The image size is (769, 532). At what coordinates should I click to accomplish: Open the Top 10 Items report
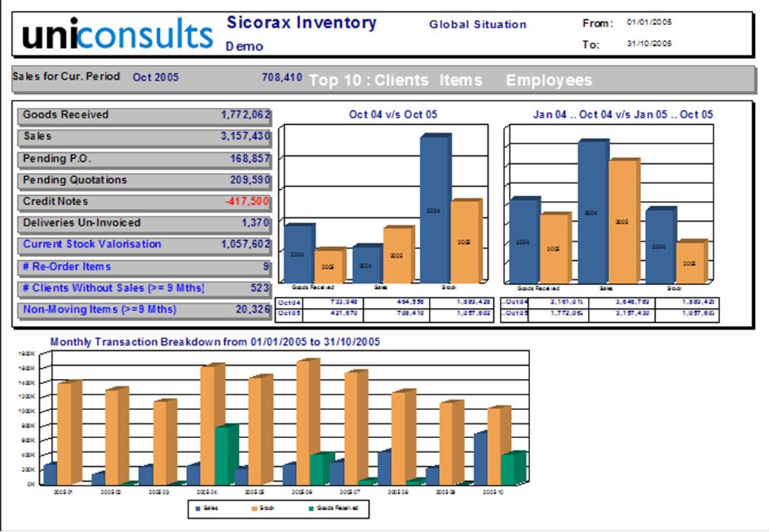(x=461, y=81)
